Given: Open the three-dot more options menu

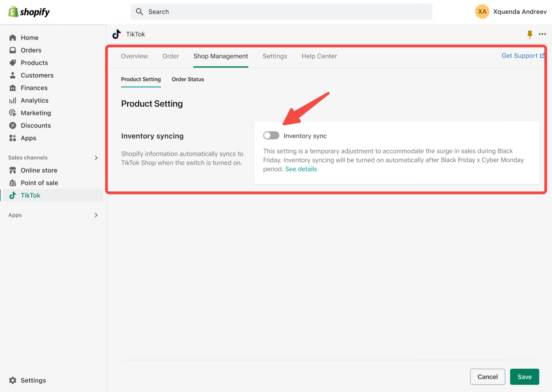Looking at the screenshot, I should 542,34.
